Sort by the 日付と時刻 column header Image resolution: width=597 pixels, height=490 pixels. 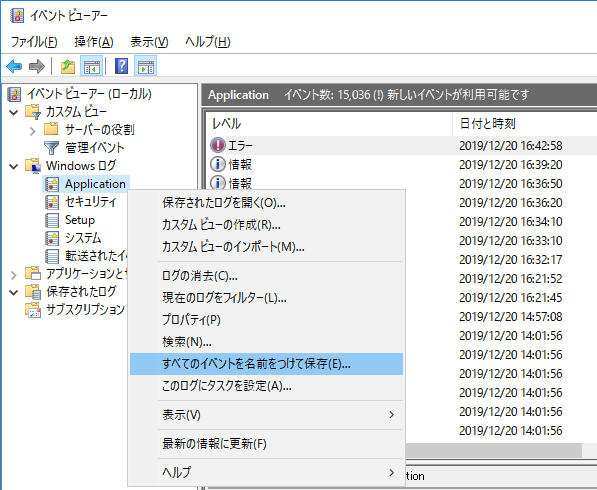tap(525, 124)
